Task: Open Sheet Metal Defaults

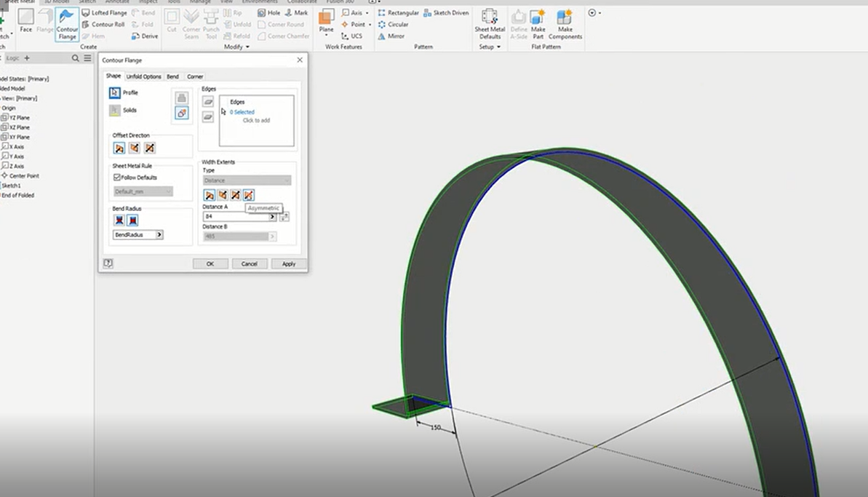Action: click(490, 24)
